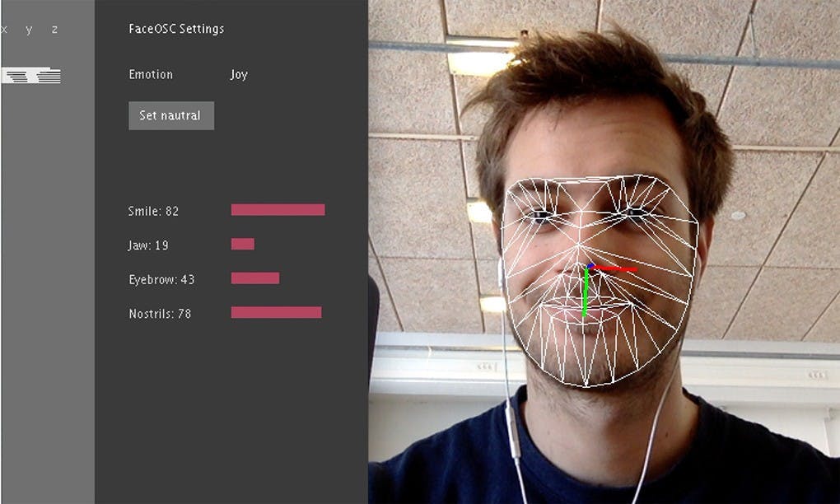Click the Emotion label

(x=151, y=74)
